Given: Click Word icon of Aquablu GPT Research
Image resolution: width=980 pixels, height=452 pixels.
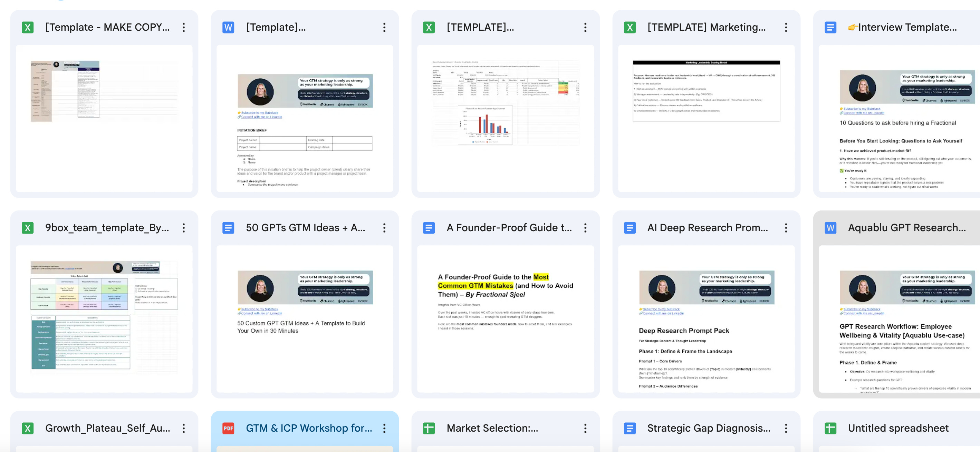Looking at the screenshot, I should [x=830, y=228].
